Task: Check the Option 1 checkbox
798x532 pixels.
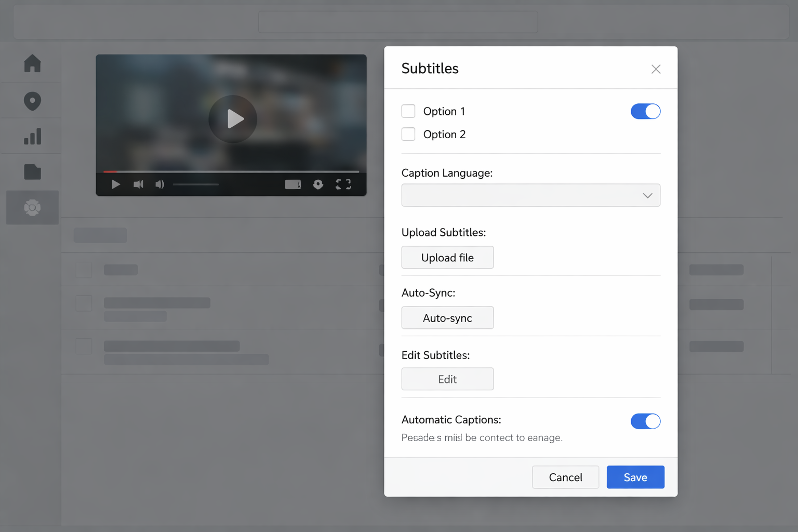Action: [x=408, y=111]
